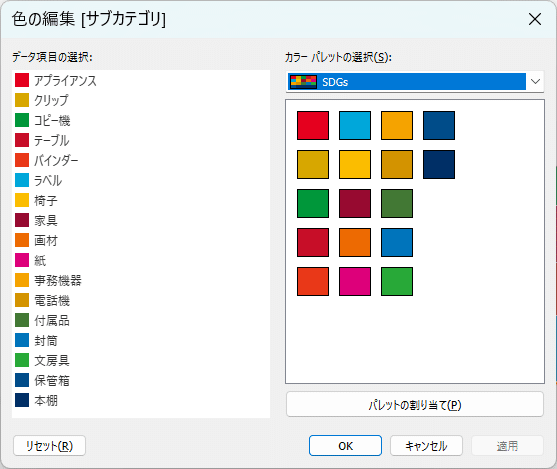Pick the medium navy swatch in first row

439,125
